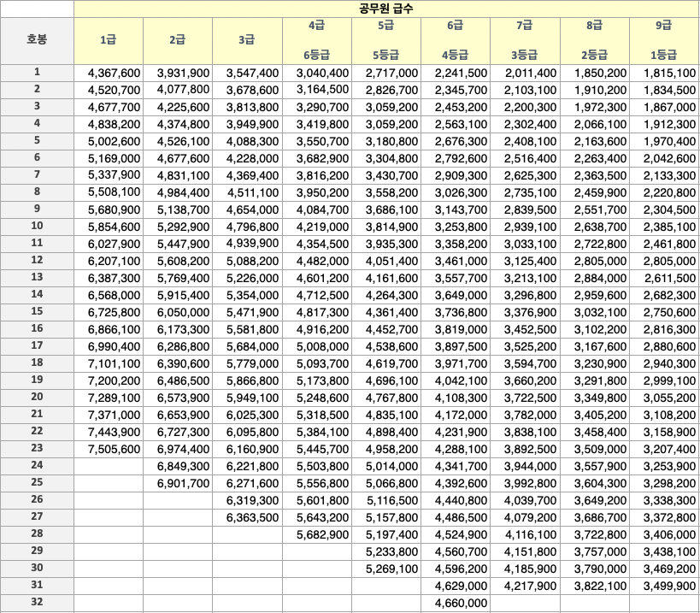
Task: Select the 1,815,100 salary cell
Action: 664,74
